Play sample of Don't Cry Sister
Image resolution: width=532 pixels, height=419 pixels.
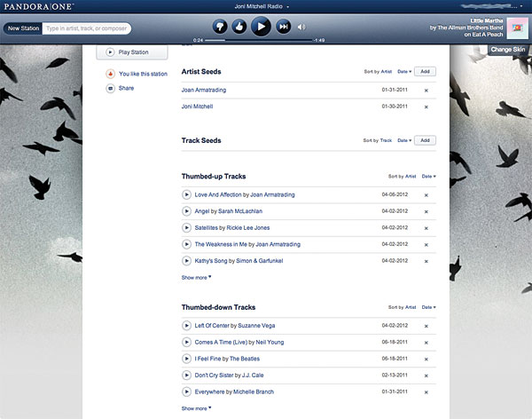[186, 376]
